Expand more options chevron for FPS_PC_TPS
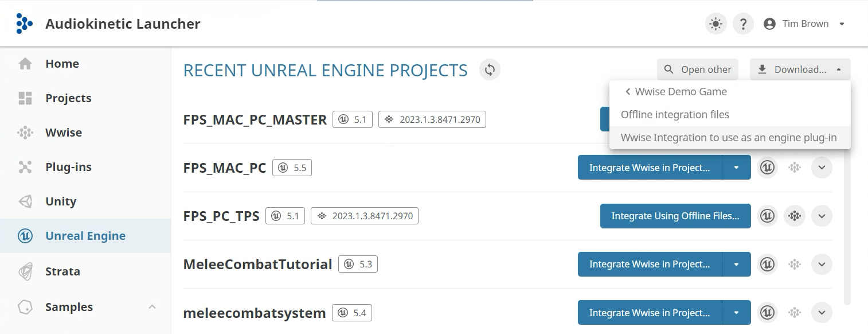This screenshot has width=868, height=334. (x=822, y=216)
